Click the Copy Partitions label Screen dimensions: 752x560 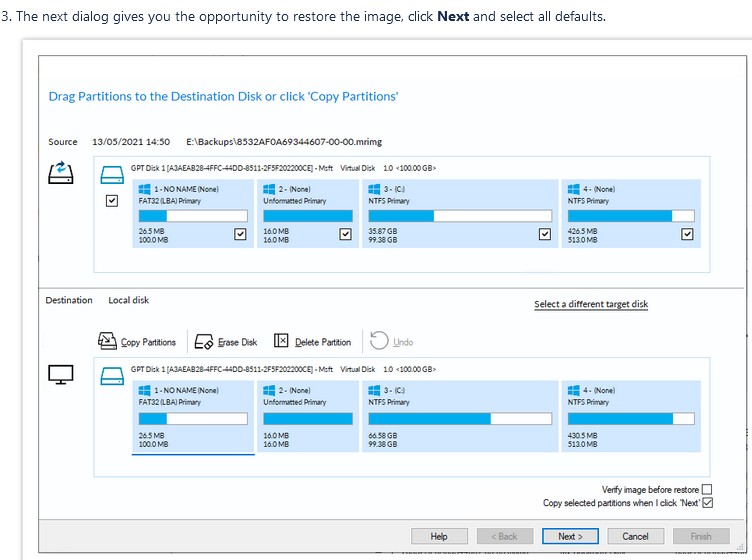[148, 342]
